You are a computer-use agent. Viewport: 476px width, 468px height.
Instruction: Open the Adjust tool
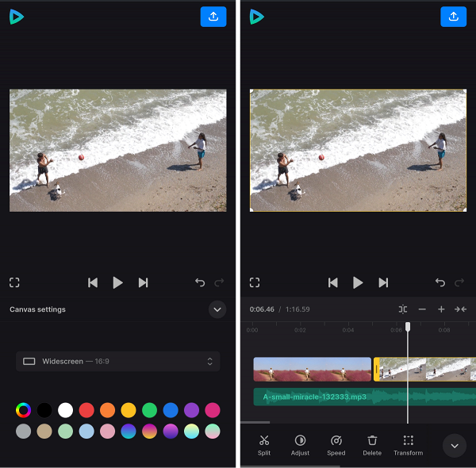(300, 445)
